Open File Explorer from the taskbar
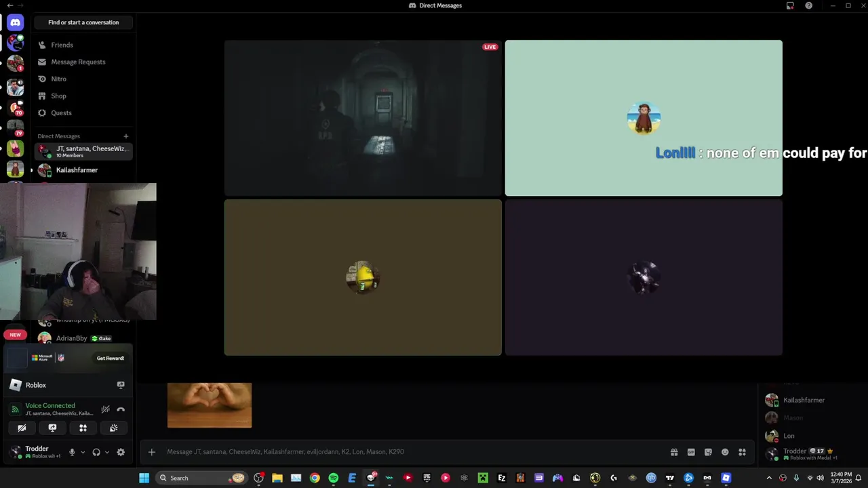868x488 pixels. (277, 478)
